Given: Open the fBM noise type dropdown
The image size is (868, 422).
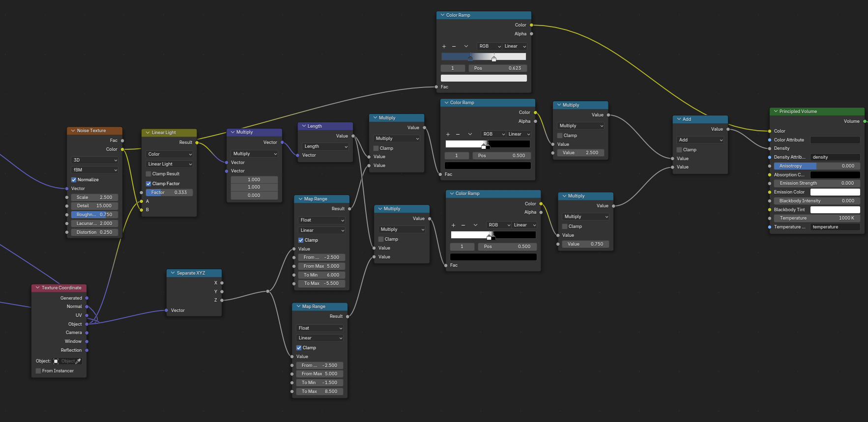Looking at the screenshot, I should (95, 170).
